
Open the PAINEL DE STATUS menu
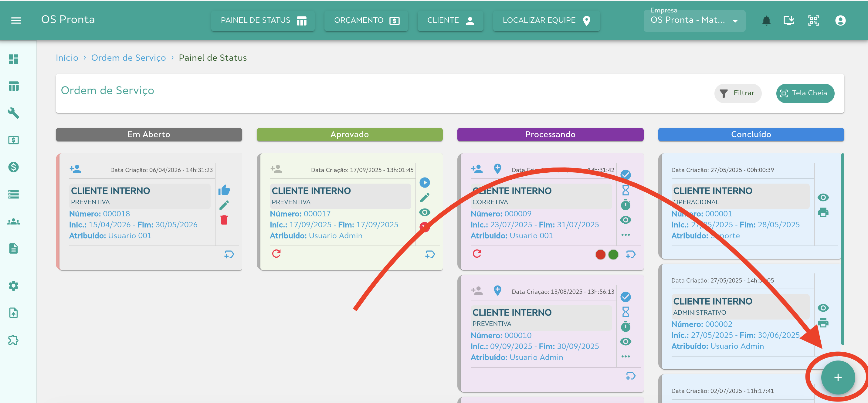click(263, 21)
